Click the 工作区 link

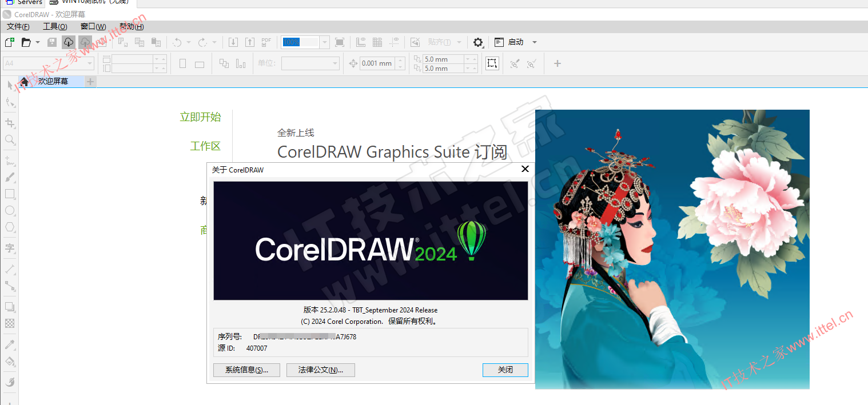pyautogui.click(x=205, y=146)
